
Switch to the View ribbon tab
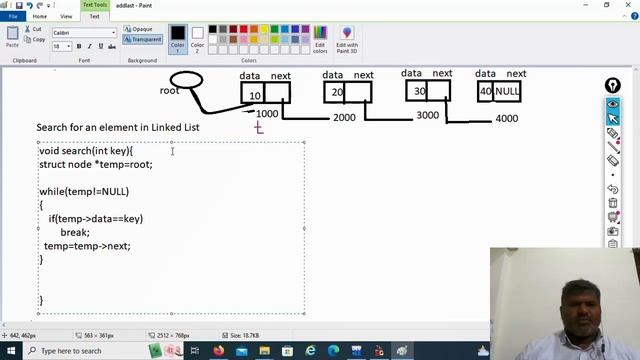click(x=66, y=16)
